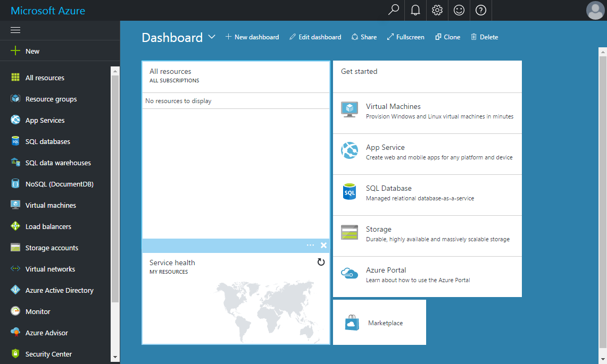Screen dimensions: 607x364
Task: Click the Storage accounts icon
Action: pos(15,248)
